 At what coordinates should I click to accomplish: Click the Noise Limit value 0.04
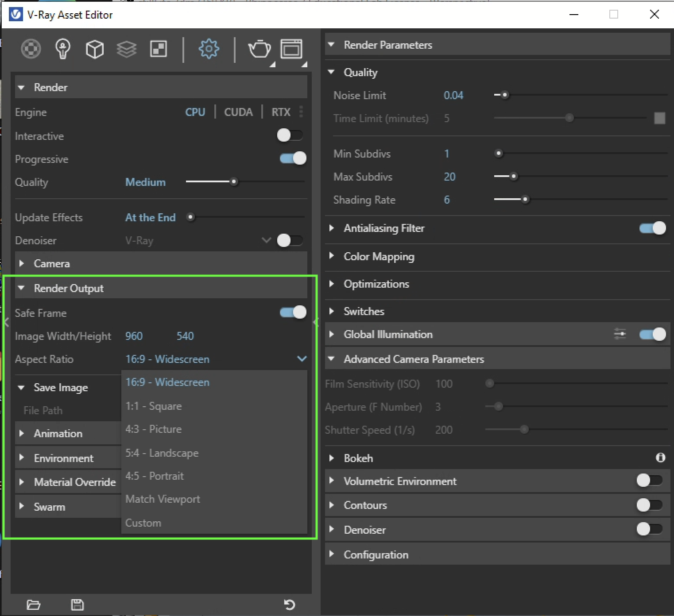tap(453, 95)
